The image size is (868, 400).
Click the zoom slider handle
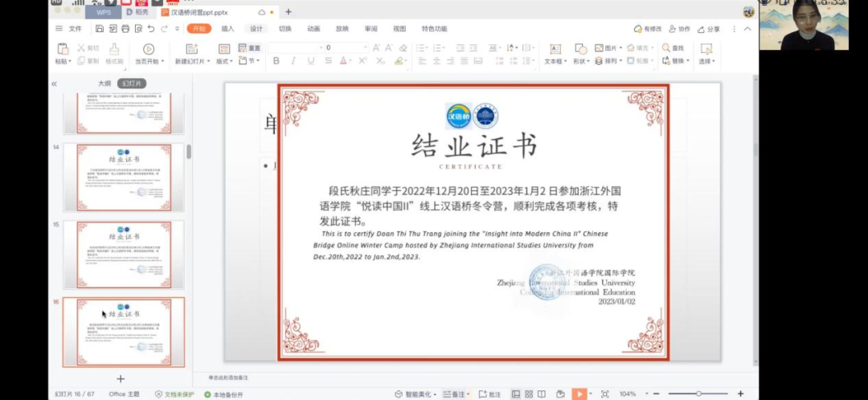pyautogui.click(x=698, y=394)
